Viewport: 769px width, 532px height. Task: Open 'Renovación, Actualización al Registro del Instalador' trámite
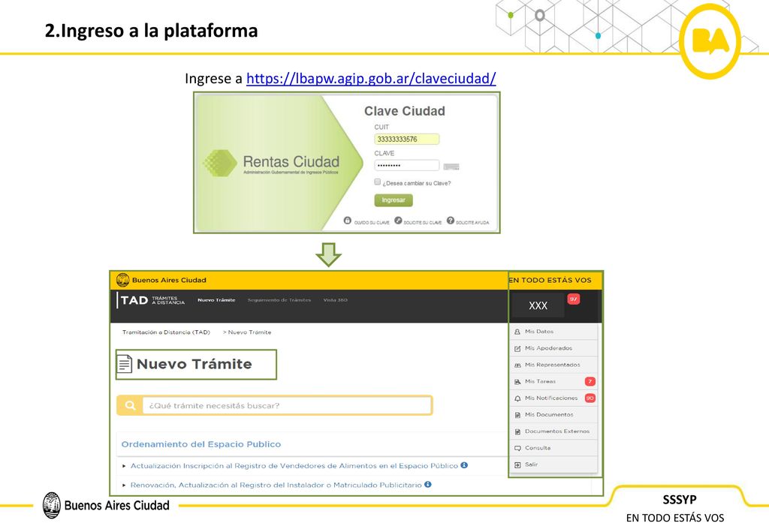[x=276, y=485]
